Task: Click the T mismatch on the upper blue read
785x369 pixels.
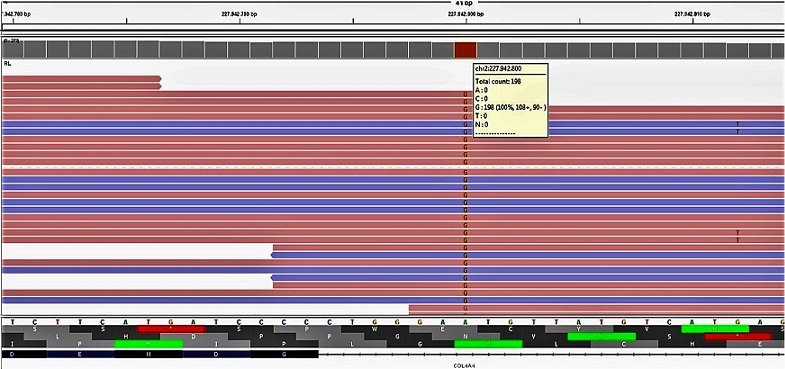Action: point(737,124)
